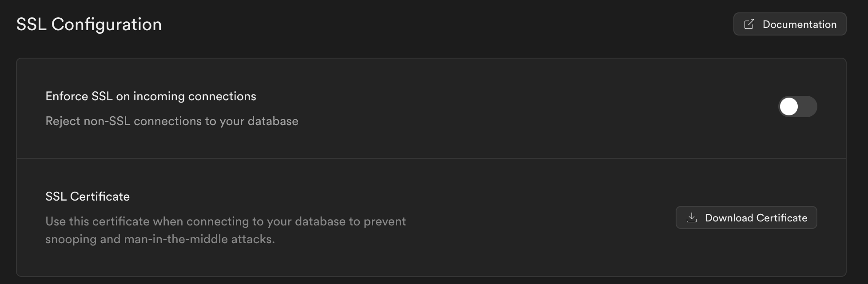Click the man-in-the-middle attacks description text

click(x=160, y=239)
